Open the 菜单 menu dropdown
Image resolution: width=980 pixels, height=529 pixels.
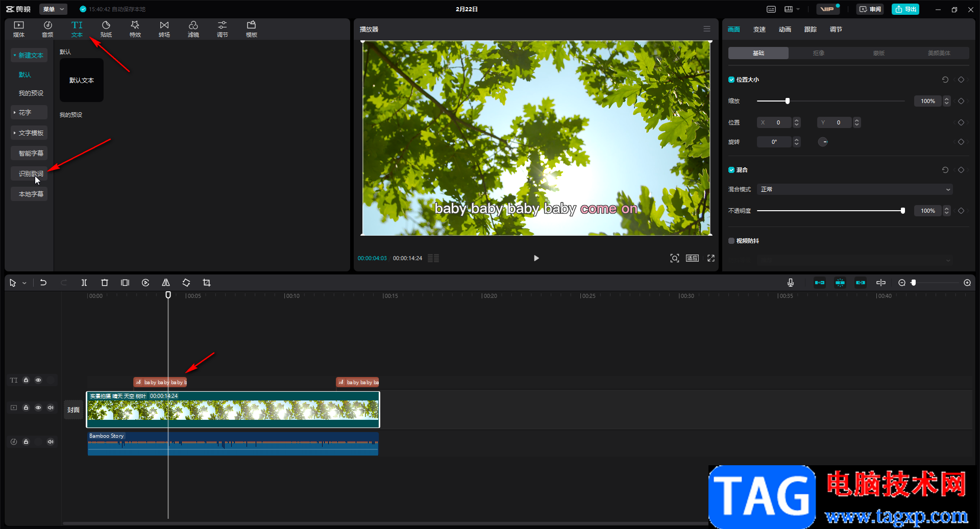[53, 9]
